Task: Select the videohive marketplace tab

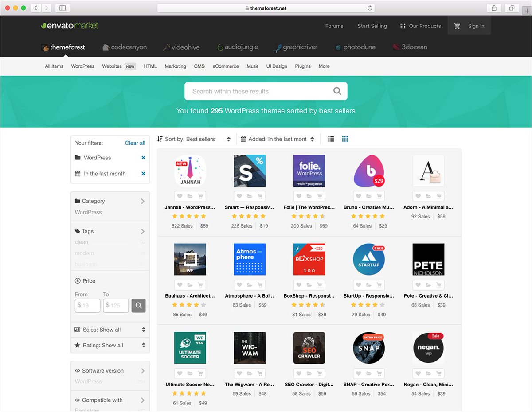Action: click(x=181, y=47)
